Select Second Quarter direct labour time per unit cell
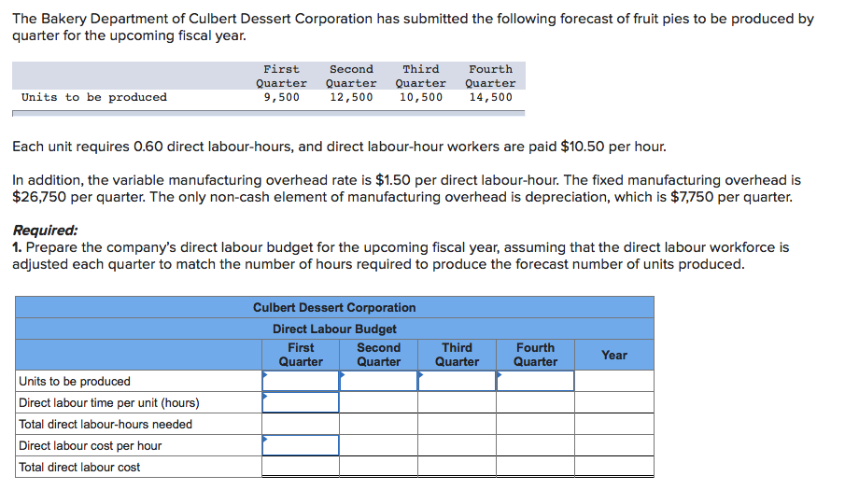 (x=378, y=402)
